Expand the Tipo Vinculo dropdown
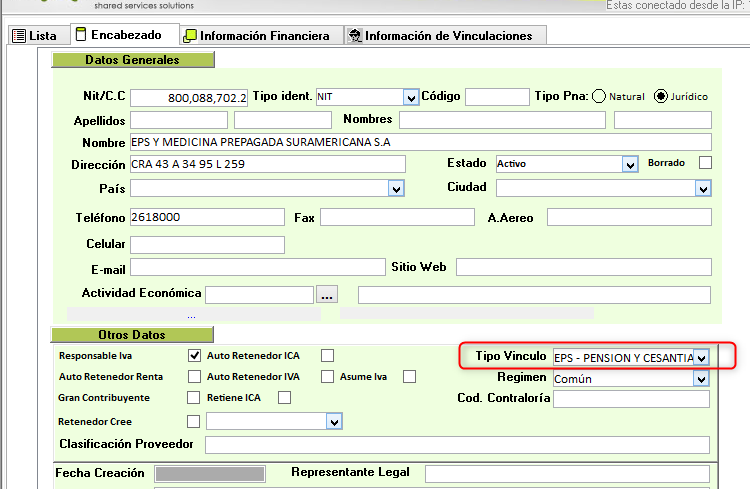750x489 pixels. [x=702, y=357]
